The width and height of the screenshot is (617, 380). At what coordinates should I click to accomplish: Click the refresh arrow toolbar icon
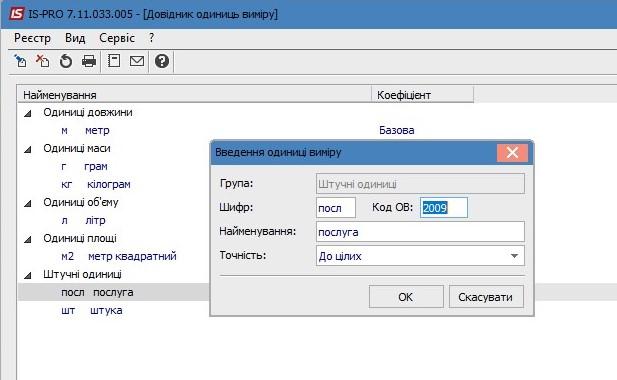click(x=66, y=61)
